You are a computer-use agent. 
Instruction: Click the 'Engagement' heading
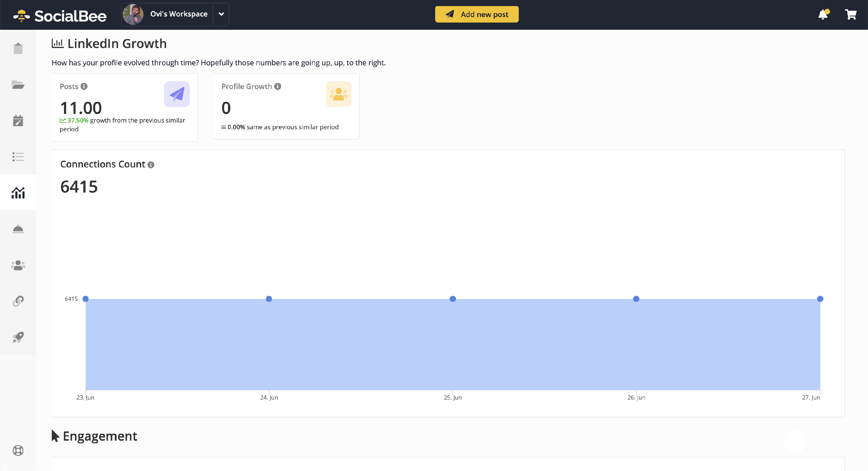pos(100,436)
